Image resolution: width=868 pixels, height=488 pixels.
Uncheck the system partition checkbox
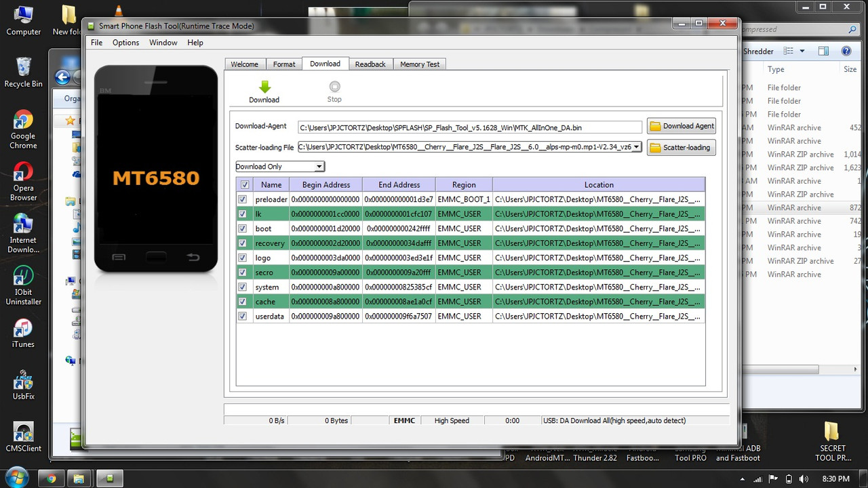tap(243, 287)
